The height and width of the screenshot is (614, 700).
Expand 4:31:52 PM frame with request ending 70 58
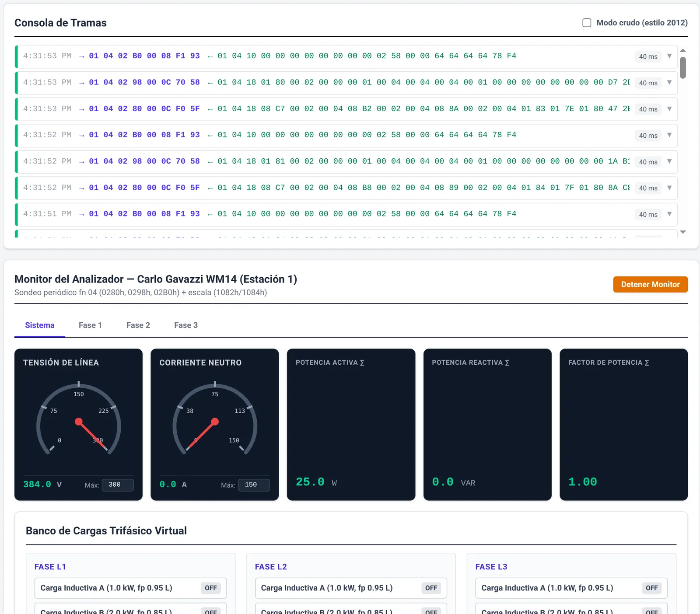coord(669,161)
